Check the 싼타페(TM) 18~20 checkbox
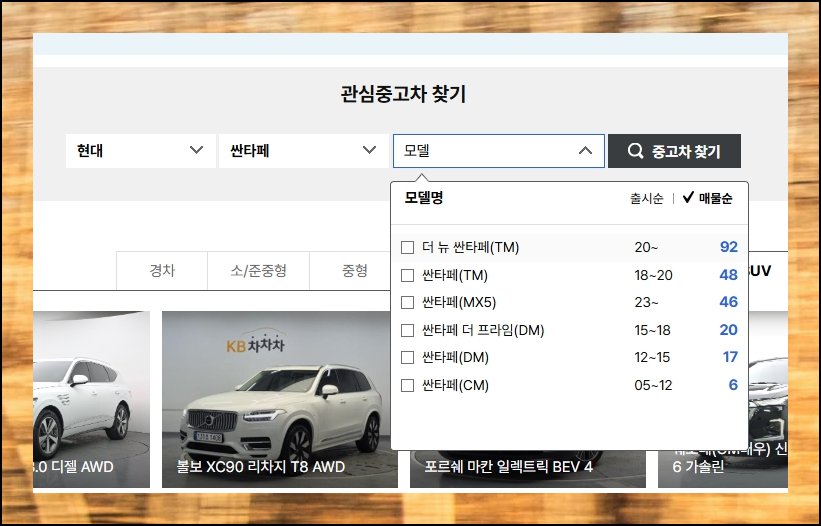 coord(407,275)
